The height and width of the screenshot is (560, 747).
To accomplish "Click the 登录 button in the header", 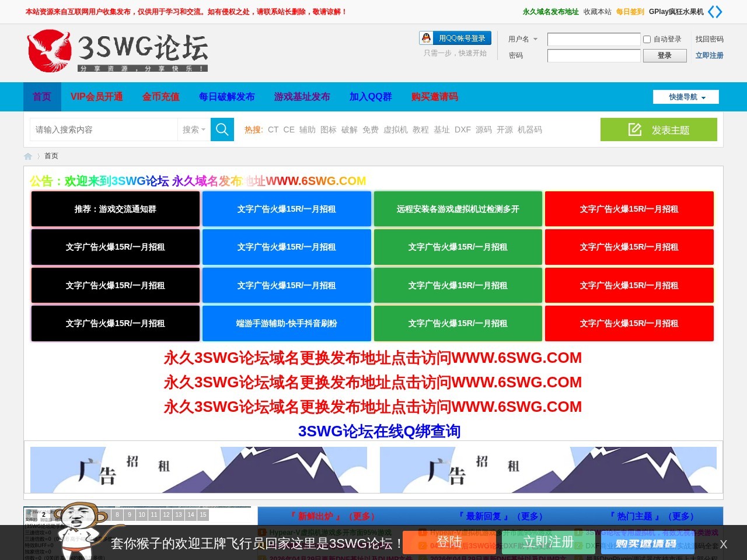I will click(664, 55).
